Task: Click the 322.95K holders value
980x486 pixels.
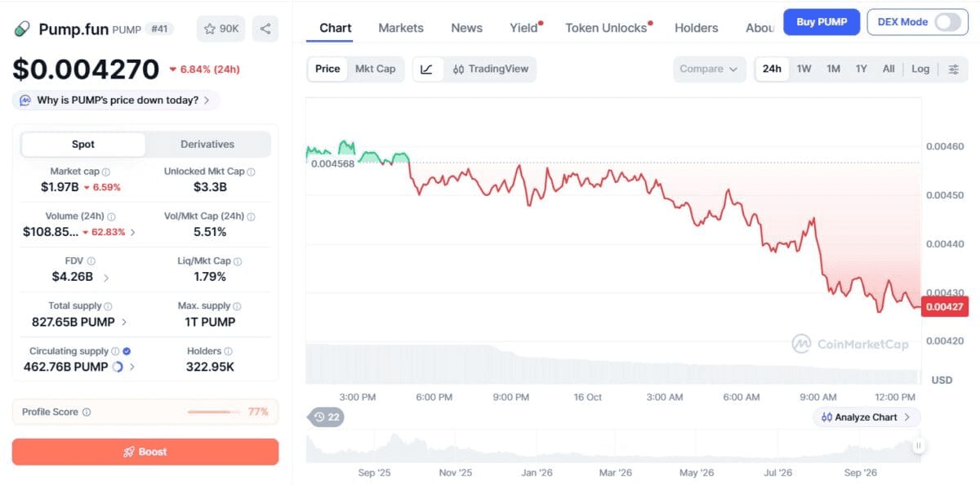Action: (210, 367)
